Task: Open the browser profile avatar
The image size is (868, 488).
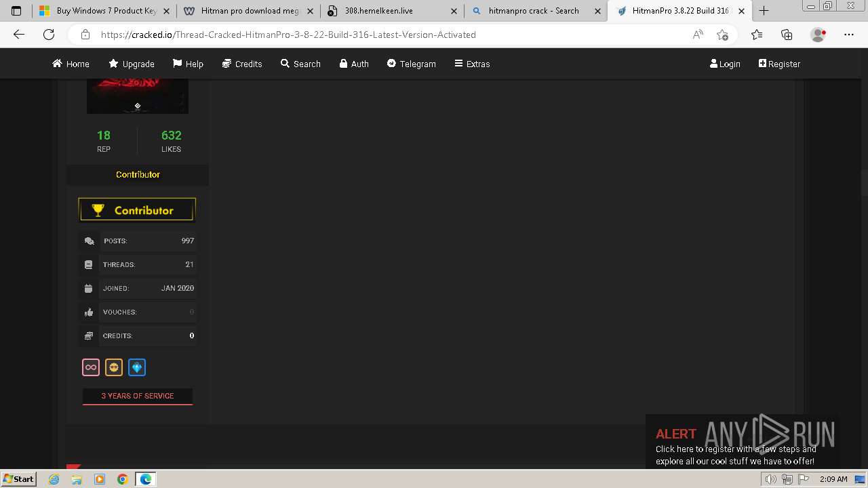Action: click(818, 35)
